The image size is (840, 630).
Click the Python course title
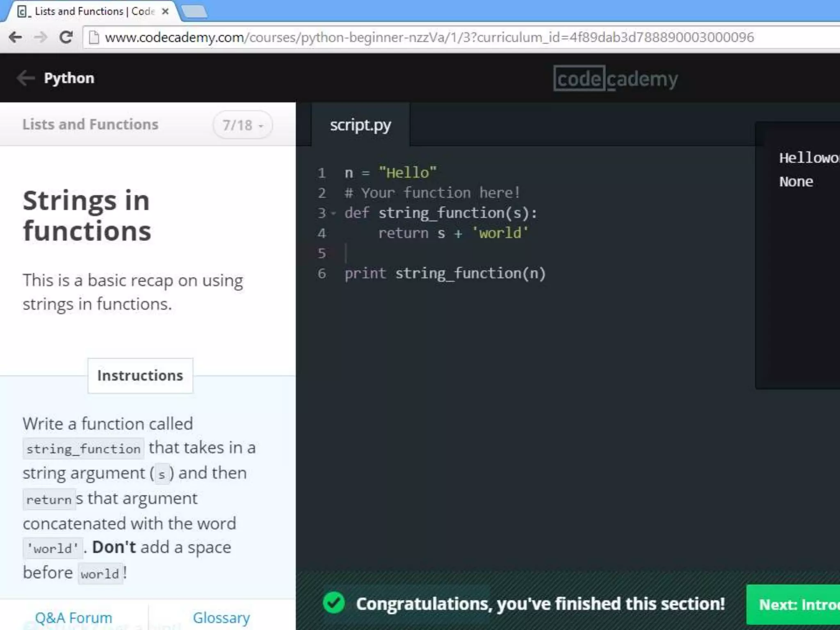pos(69,78)
